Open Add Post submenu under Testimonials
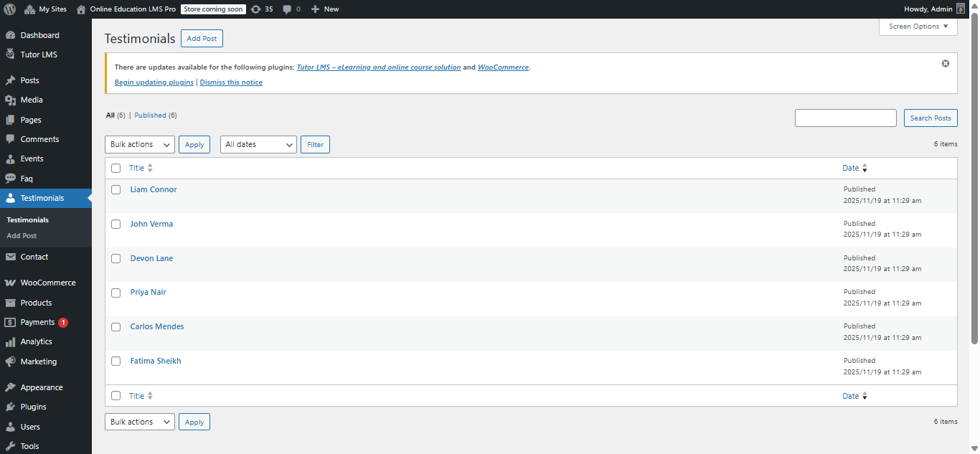 click(x=22, y=236)
